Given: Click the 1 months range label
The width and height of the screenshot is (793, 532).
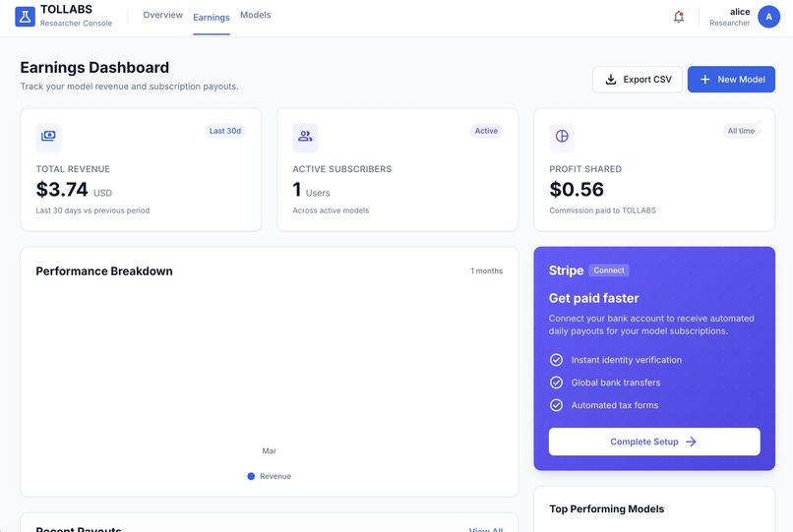Looking at the screenshot, I should (x=486, y=271).
